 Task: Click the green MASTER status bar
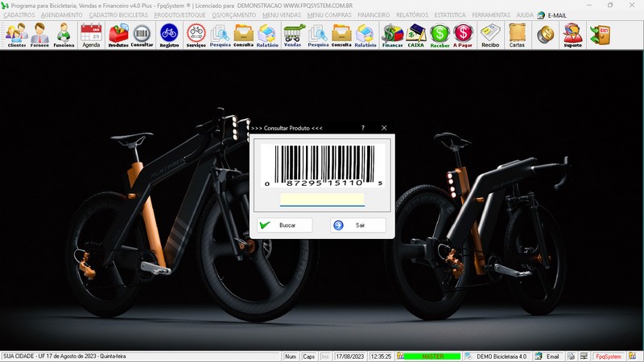pos(432,356)
